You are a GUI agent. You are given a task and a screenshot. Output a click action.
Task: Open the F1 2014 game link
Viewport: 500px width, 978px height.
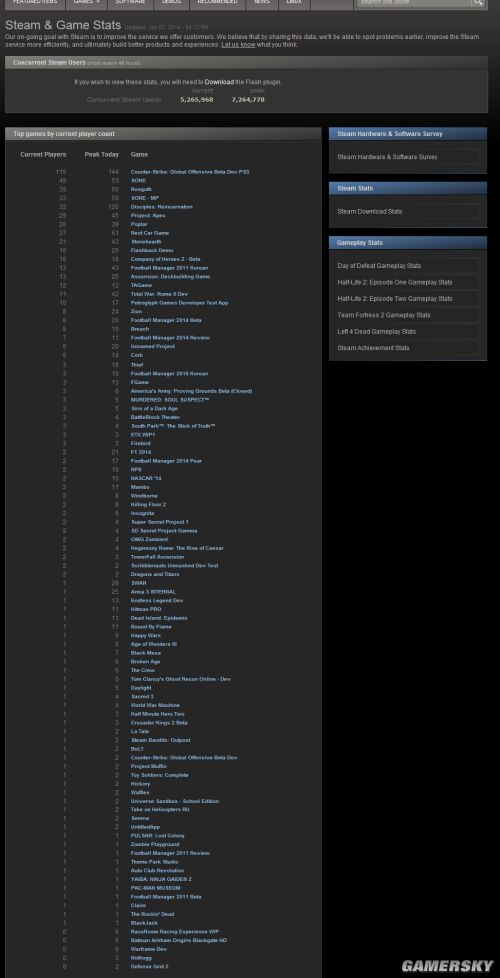[141, 452]
